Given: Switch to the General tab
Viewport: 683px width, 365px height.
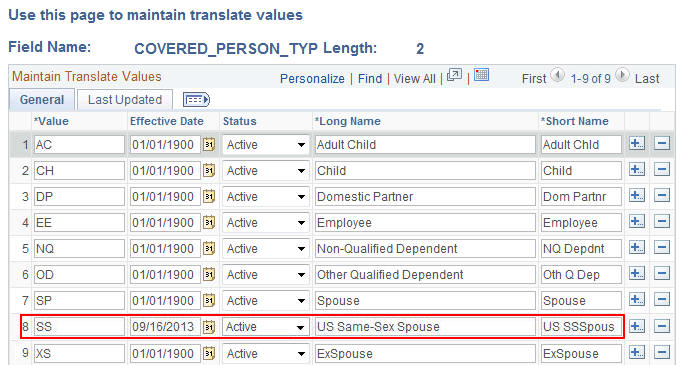Looking at the screenshot, I should 42,100.
